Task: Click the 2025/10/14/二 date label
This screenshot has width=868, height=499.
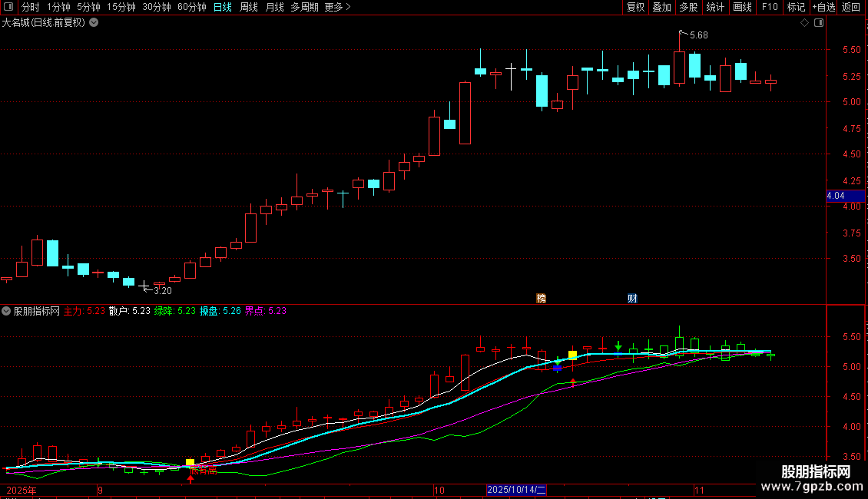Action: 516,490
